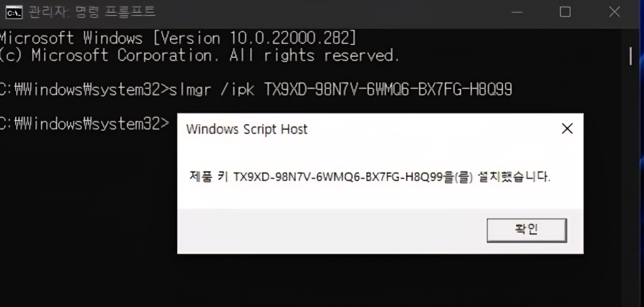This screenshot has width=644, height=307.
Task: Click the product key in the dialog message
Action: [x=338, y=177]
